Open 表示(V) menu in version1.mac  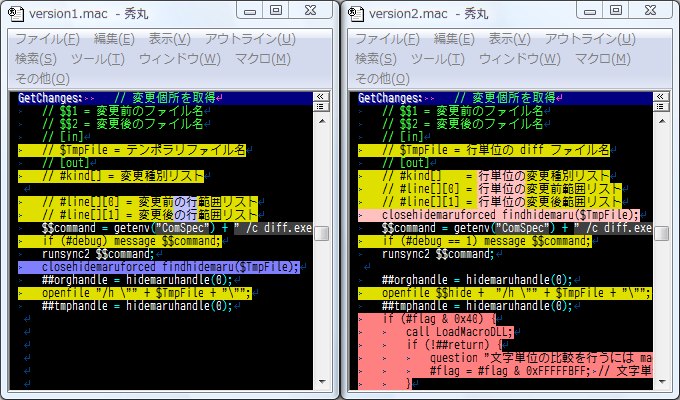tap(170, 39)
